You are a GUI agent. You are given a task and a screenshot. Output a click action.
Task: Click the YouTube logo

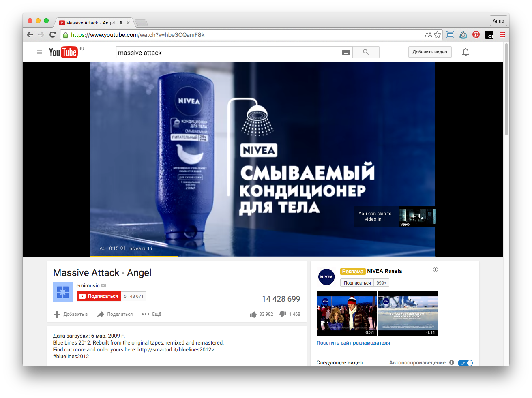63,52
